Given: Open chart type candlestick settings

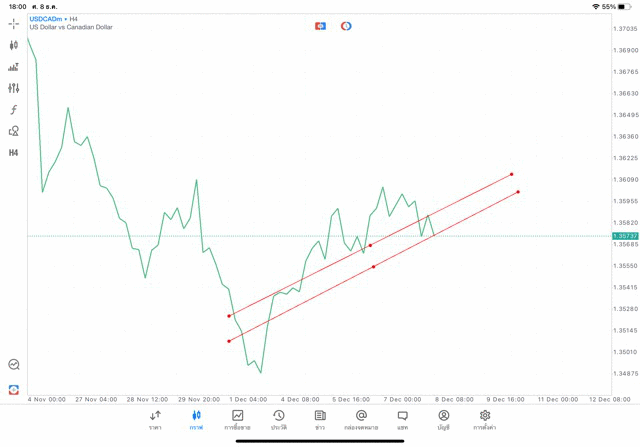Looking at the screenshot, I should click(14, 45).
